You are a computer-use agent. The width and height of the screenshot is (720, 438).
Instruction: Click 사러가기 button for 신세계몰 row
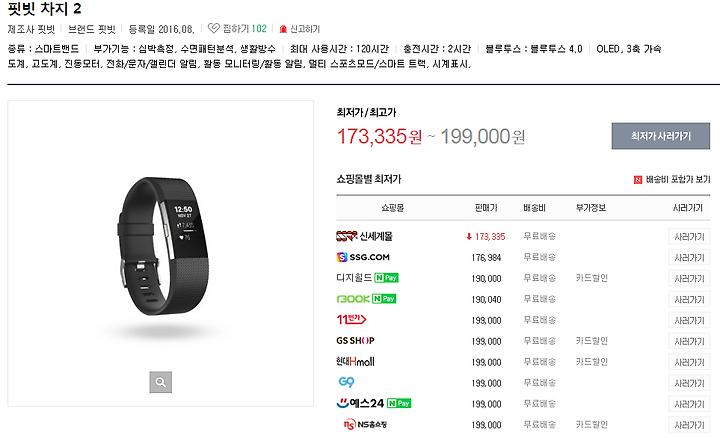point(689,237)
